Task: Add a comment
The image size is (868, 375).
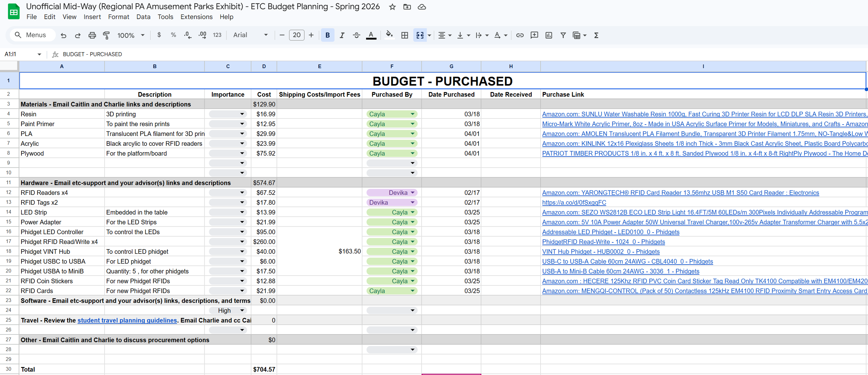Action: point(534,35)
